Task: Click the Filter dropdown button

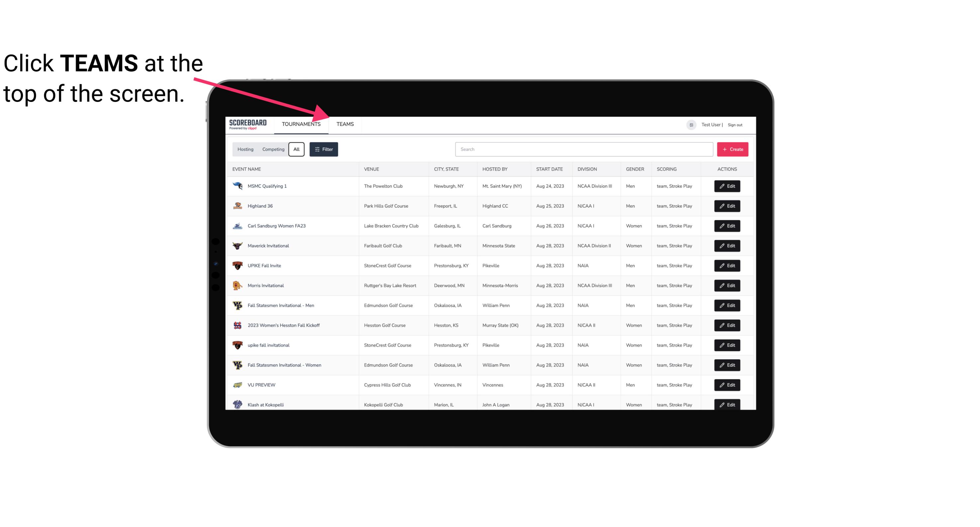Action: click(325, 149)
